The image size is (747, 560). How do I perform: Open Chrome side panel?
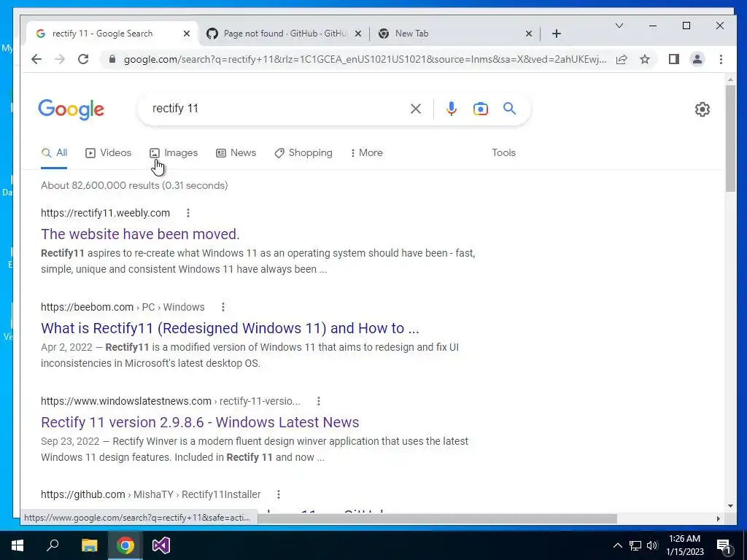click(673, 59)
